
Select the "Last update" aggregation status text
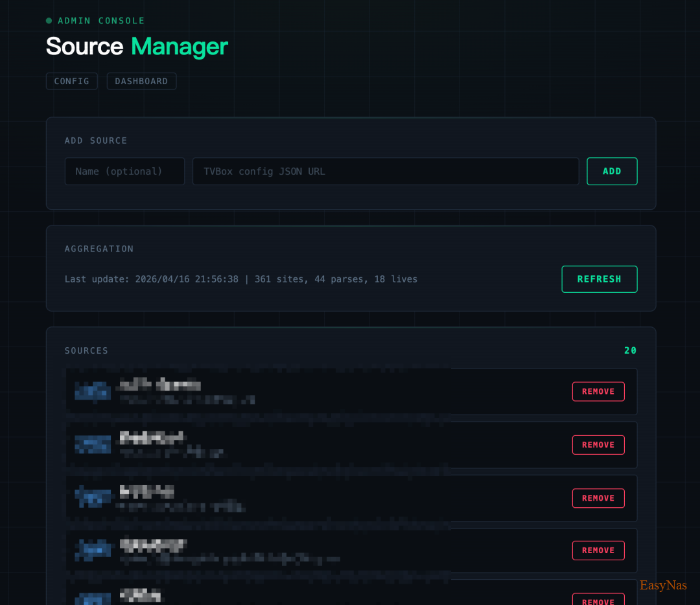tap(241, 279)
